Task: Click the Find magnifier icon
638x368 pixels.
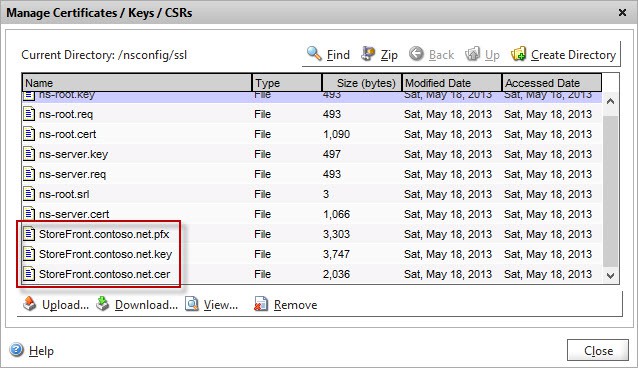Action: (314, 53)
